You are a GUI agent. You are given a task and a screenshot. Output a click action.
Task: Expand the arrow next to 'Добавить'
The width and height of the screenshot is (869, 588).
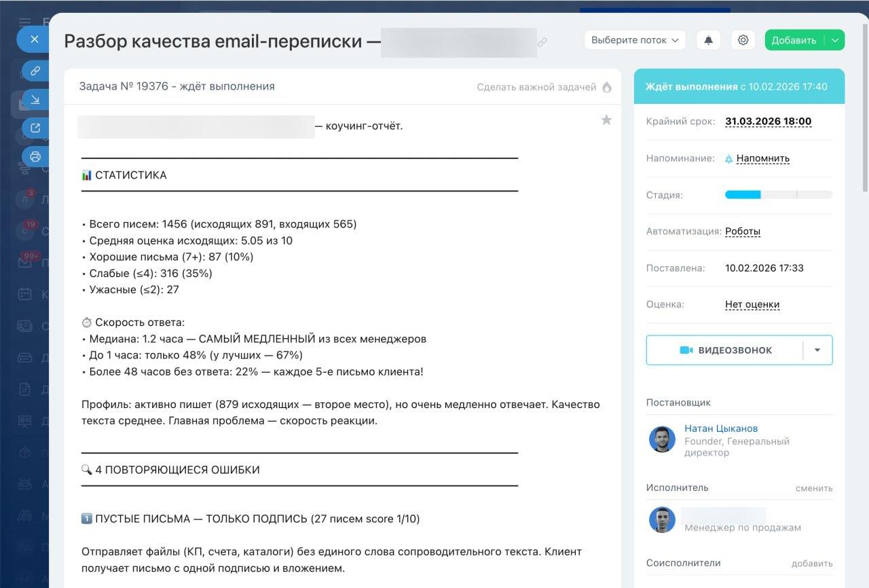coord(835,40)
